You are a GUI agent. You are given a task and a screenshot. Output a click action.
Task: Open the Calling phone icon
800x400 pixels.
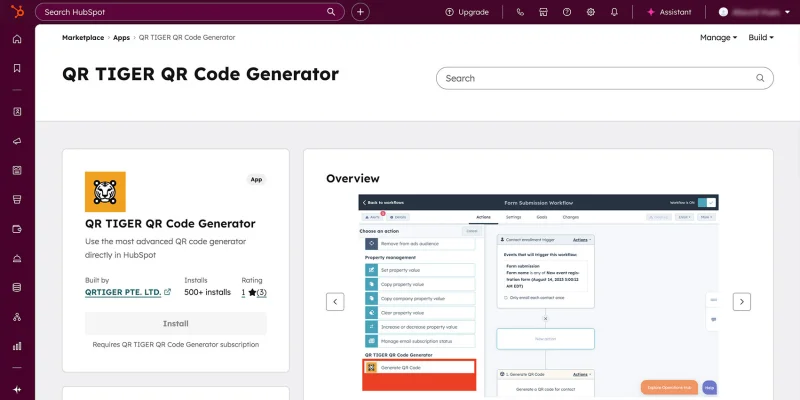click(520, 12)
